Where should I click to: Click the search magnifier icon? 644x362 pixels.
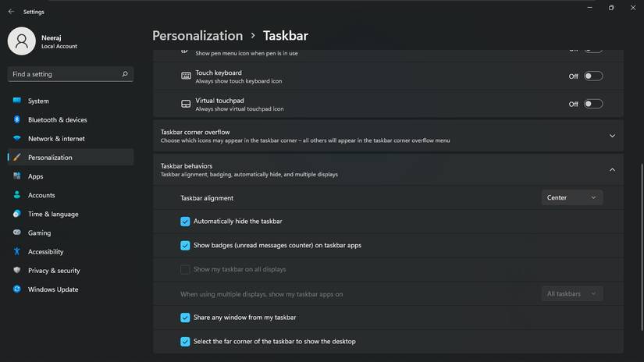coord(125,74)
